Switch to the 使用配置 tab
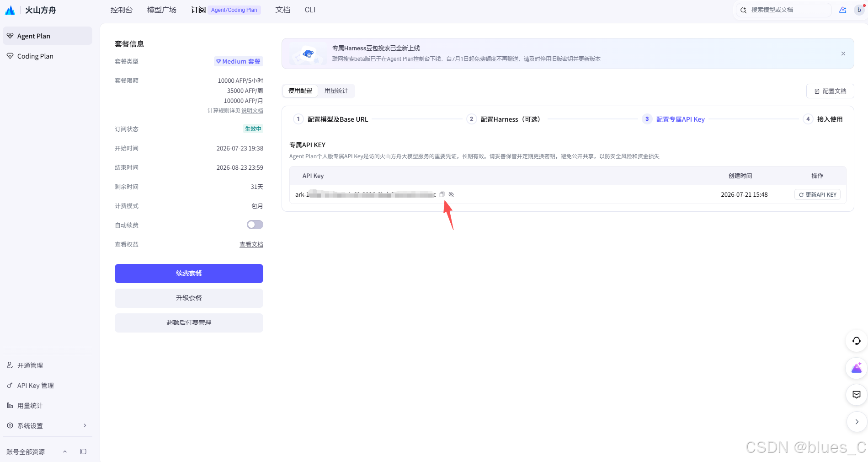 (x=300, y=91)
